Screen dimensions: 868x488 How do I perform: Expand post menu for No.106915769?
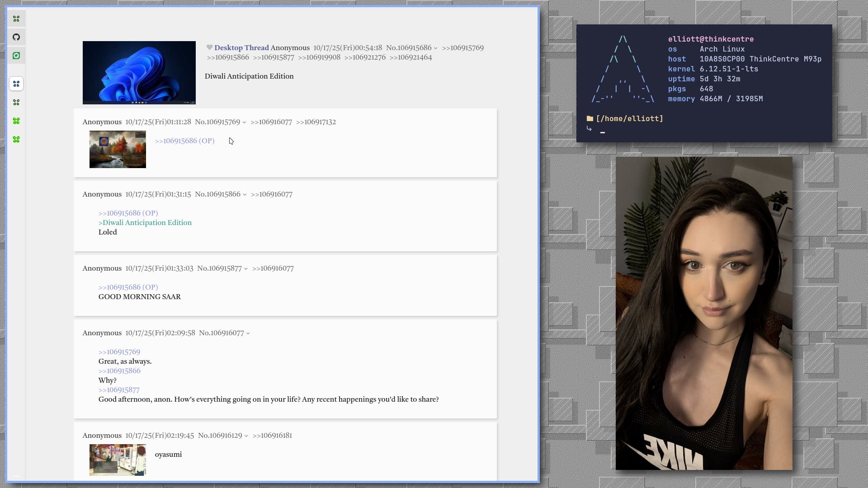coord(244,122)
